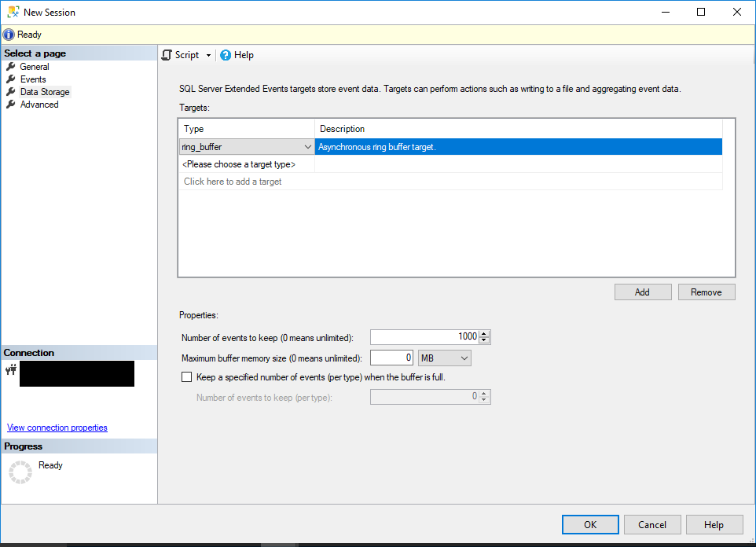
Task: Click the Ready info icon
Action: click(x=8, y=34)
